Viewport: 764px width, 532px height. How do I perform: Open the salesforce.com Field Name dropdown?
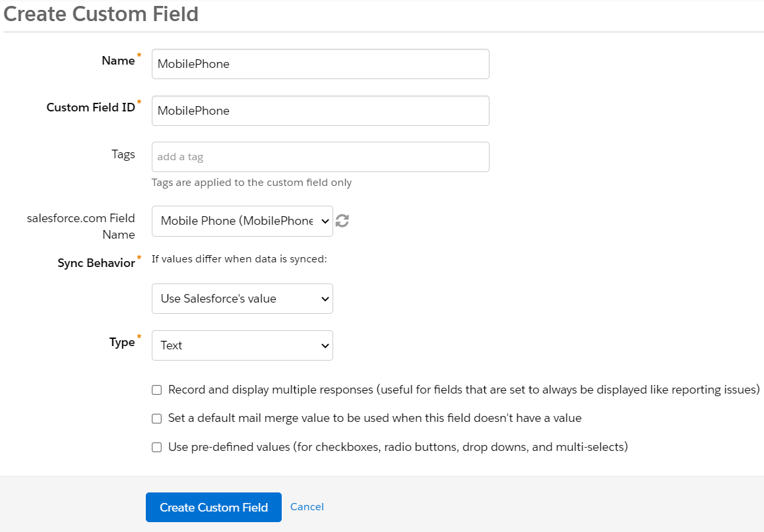coord(242,222)
